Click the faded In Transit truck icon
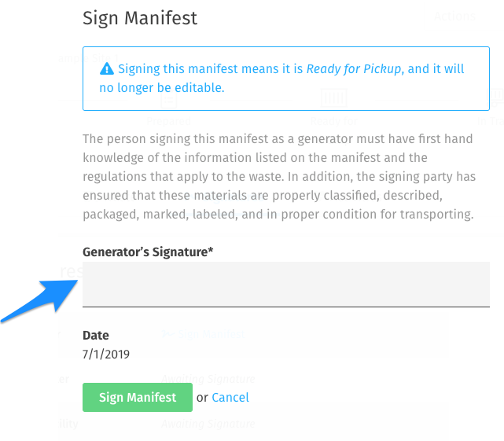The width and height of the screenshot is (504, 441). coord(497,97)
